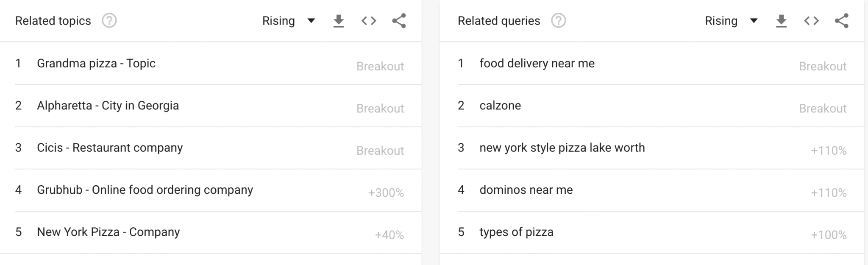Open the Grandma pizza topic
Image resolution: width=868 pixels, height=265 pixels.
[x=96, y=64]
